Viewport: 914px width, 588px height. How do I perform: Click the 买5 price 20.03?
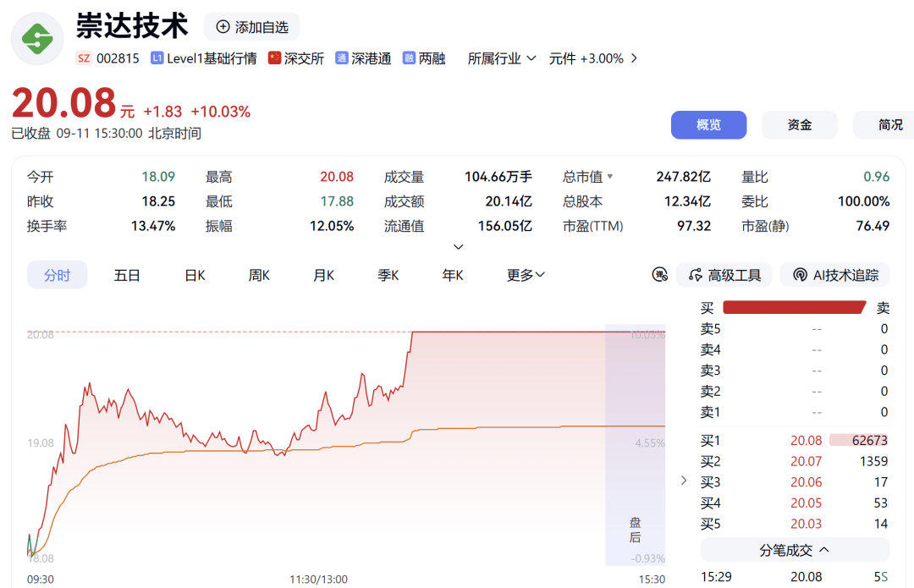[806, 524]
